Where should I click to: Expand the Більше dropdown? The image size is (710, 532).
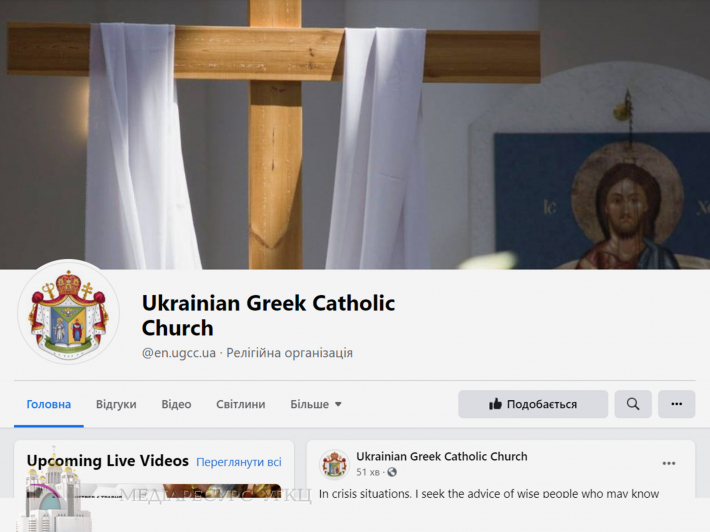click(x=316, y=404)
